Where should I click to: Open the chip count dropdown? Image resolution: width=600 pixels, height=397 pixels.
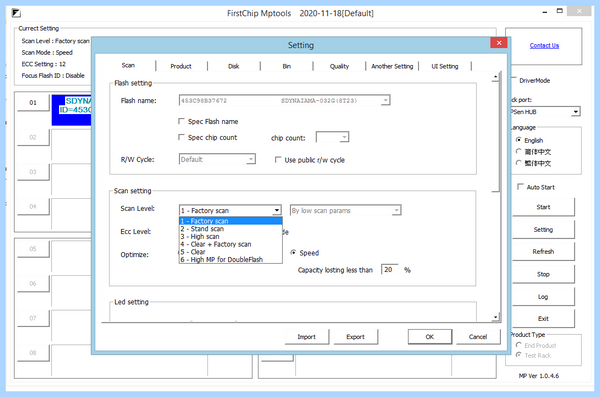tap(344, 137)
